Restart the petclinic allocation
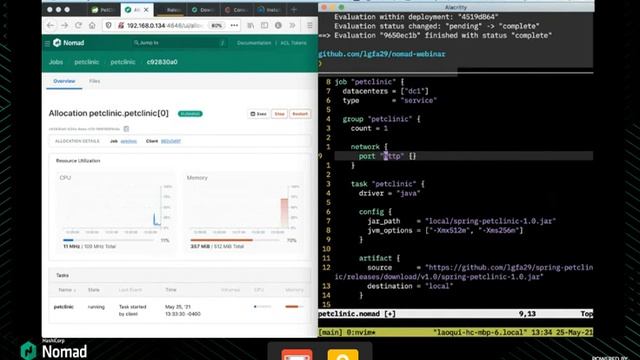 300,114
